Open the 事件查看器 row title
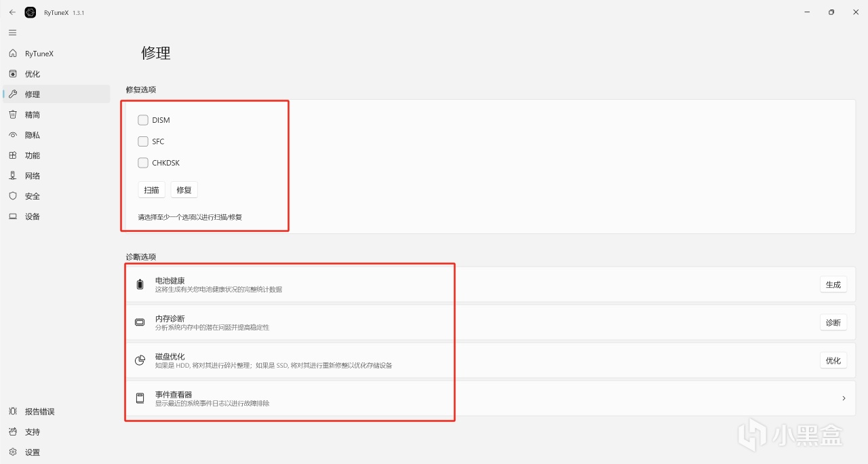Viewport: 868px width, 464px height. [174, 394]
